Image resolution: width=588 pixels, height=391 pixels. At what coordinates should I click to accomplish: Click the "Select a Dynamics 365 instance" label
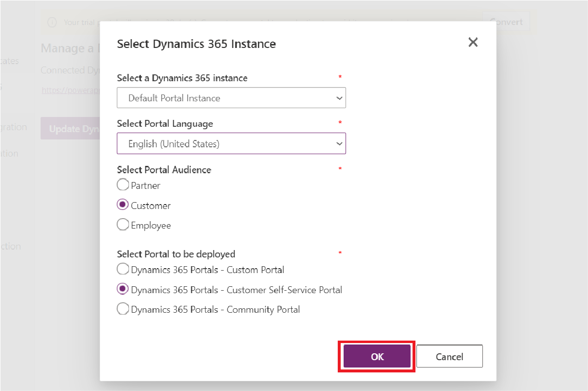(x=182, y=78)
